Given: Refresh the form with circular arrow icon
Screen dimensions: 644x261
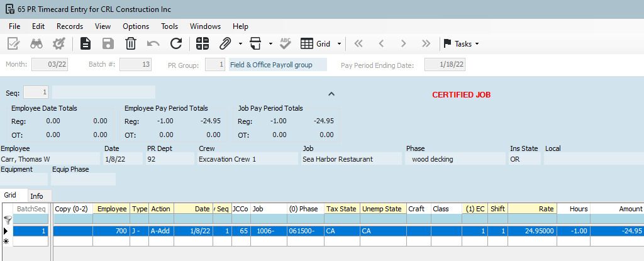Looking at the screenshot, I should pyautogui.click(x=176, y=43).
